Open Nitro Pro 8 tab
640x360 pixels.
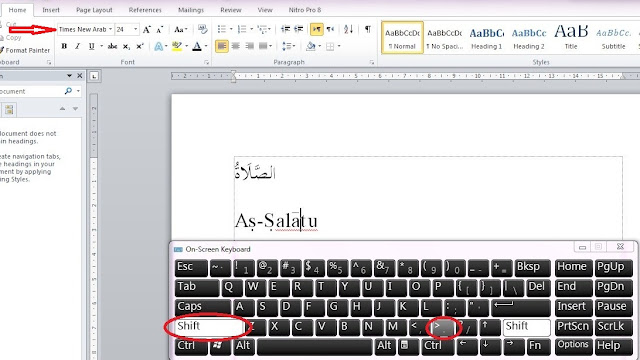305,10
